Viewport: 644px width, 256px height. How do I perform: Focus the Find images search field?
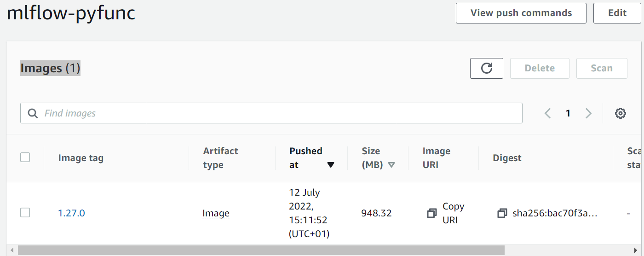(271, 113)
